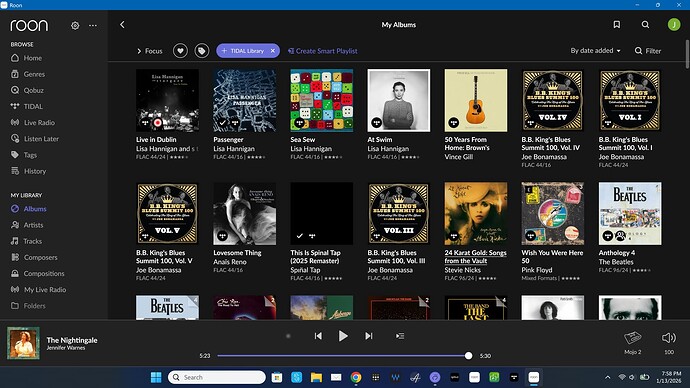Open Lovesome Thing album cover
Image resolution: width=690 pixels, height=388 pixels.
pyautogui.click(x=245, y=213)
